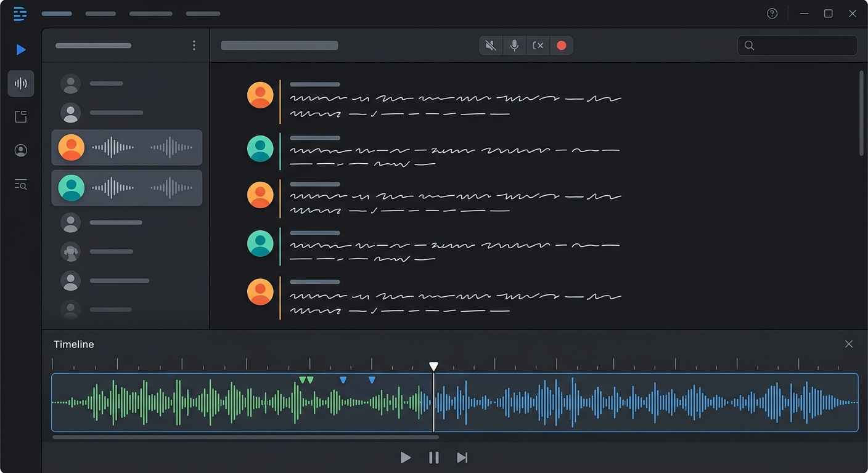Screen dimensions: 868x473
Task: Toggle the muted speaker button
Action: pyautogui.click(x=491, y=46)
